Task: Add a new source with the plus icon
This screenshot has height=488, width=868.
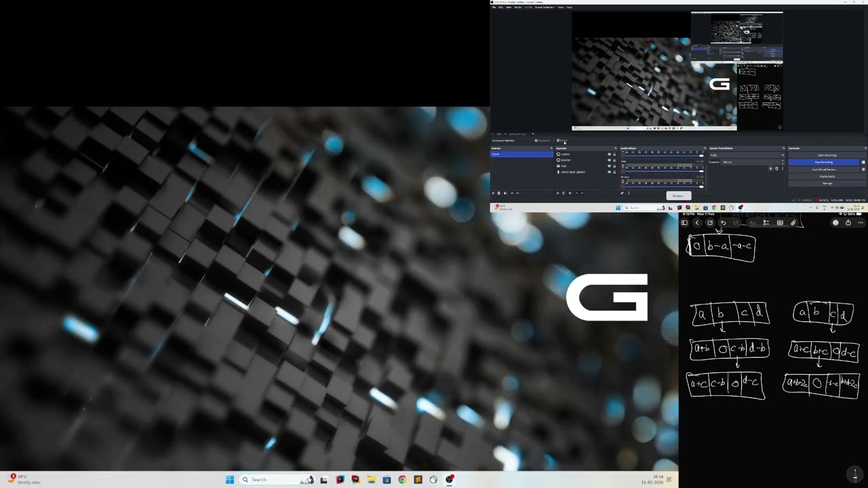Action: [557, 193]
